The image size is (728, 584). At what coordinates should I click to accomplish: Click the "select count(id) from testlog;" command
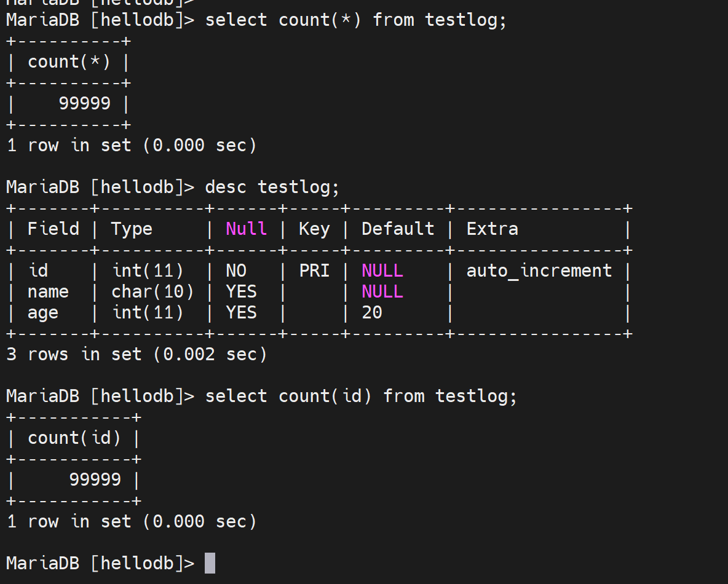361,396
